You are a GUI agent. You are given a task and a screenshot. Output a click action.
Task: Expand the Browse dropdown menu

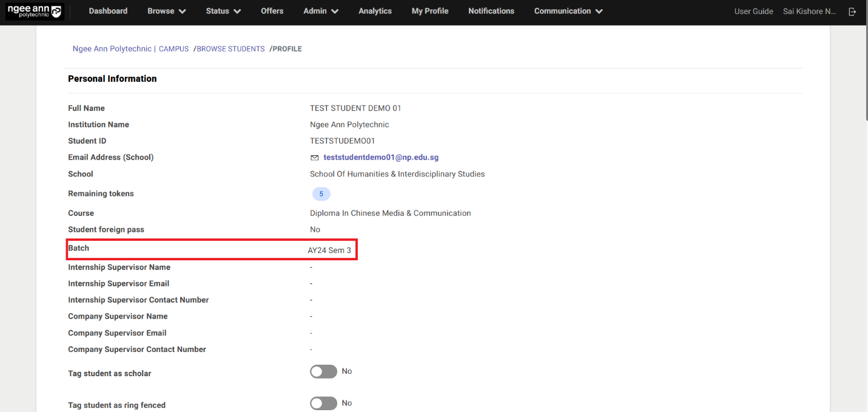(166, 11)
